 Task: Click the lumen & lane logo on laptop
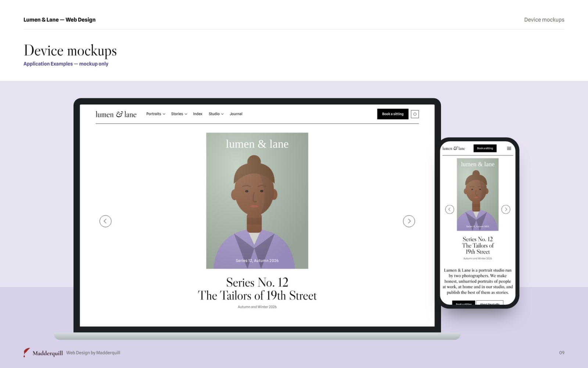(x=116, y=114)
